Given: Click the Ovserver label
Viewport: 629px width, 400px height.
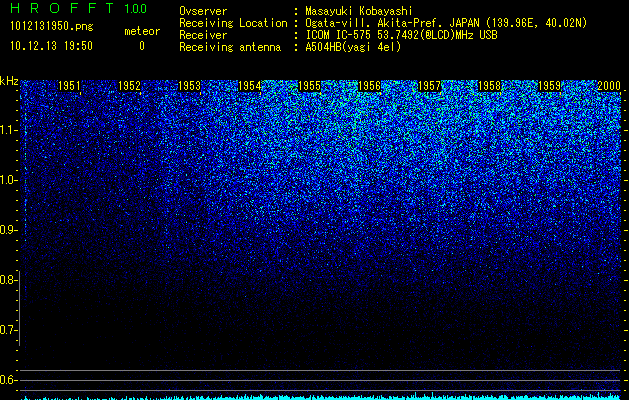Looking at the screenshot, I should pyautogui.click(x=203, y=11).
